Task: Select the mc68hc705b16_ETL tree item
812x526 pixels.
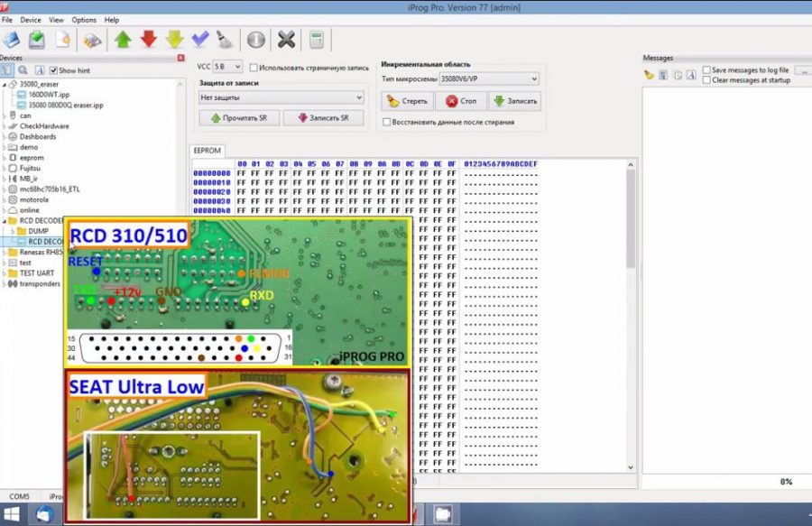Action: [50, 189]
